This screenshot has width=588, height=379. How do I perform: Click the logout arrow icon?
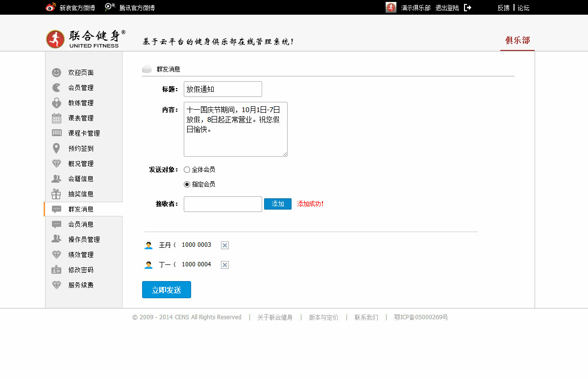[467, 8]
